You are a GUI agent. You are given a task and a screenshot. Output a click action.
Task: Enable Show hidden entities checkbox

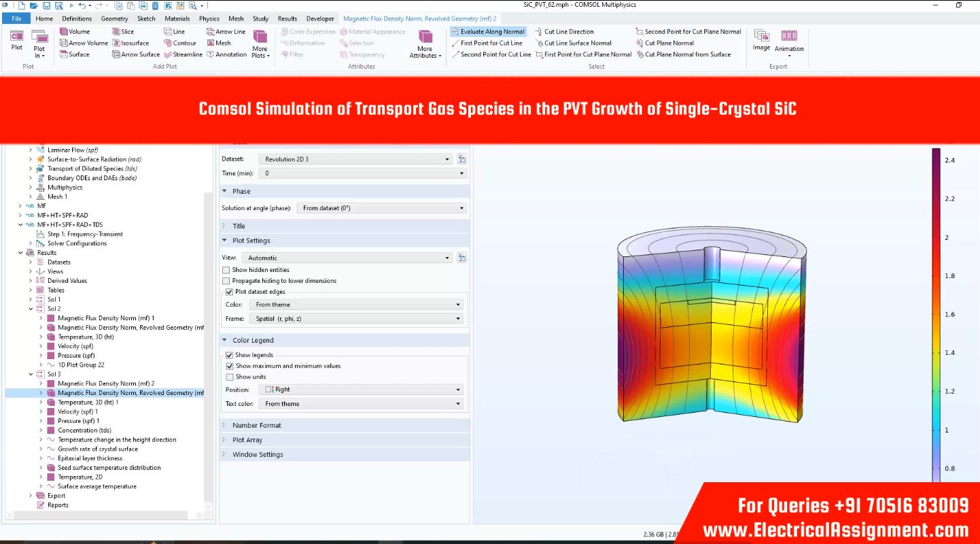coord(226,270)
